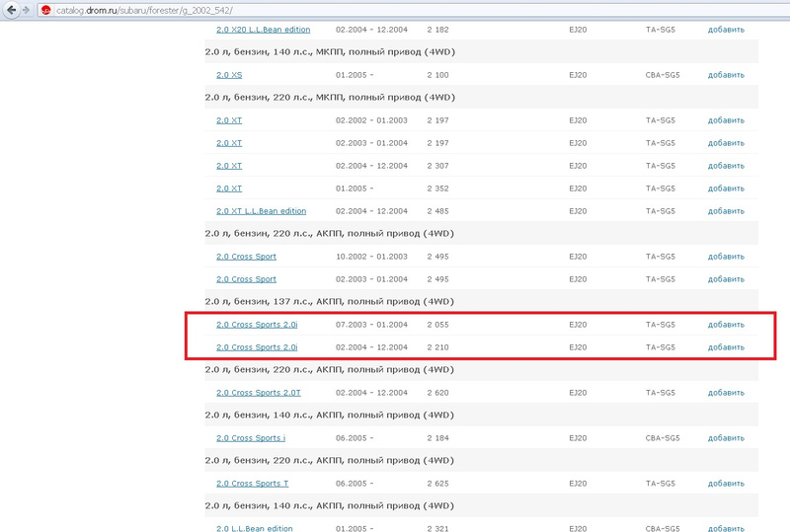Open 2.0 XT dated 02.2002 - 01.2003
The width and height of the screenshot is (790, 532).
click(x=228, y=120)
